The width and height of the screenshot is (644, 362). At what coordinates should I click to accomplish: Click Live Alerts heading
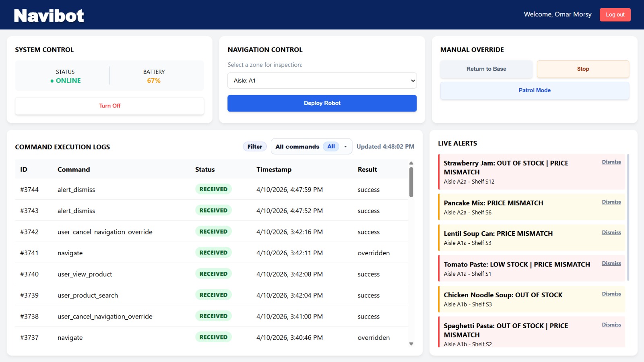(457, 143)
